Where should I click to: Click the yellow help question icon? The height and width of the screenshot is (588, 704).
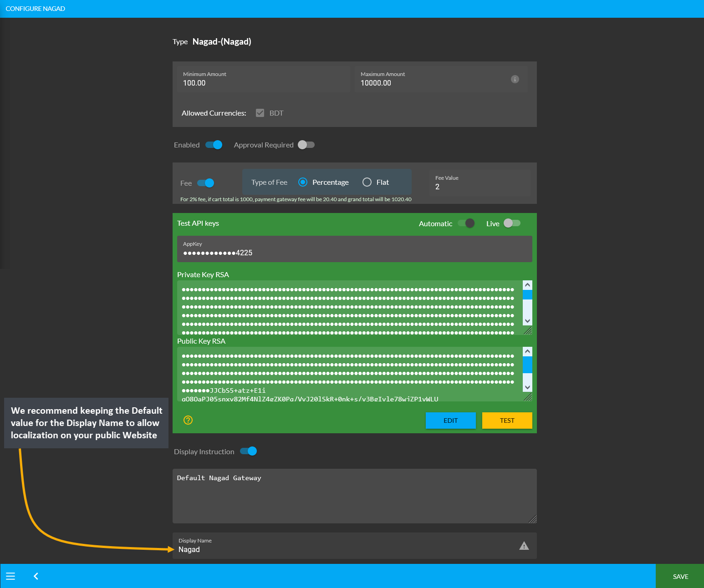click(x=188, y=420)
